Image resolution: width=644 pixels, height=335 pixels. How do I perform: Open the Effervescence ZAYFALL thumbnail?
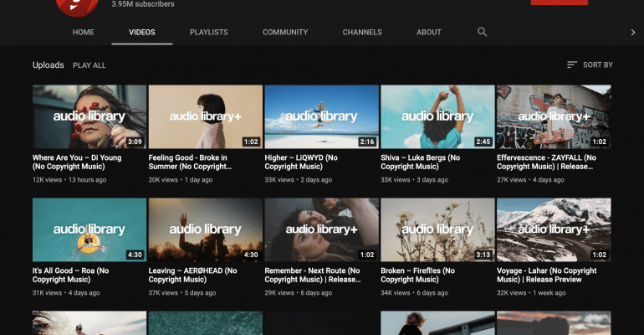click(554, 116)
